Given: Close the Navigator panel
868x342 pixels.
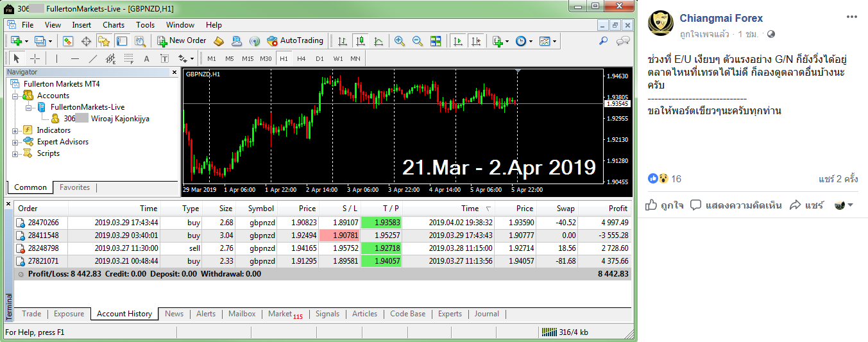Looking at the screenshot, I should point(174,73).
